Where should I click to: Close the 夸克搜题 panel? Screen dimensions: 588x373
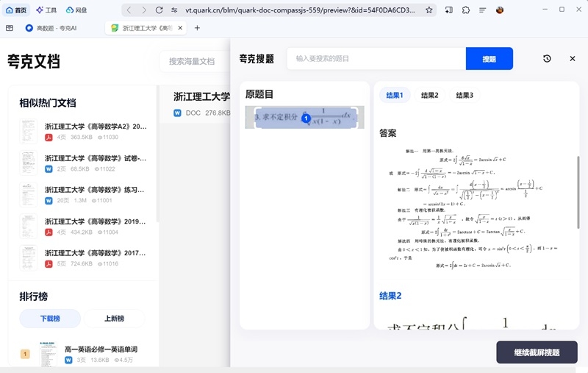pos(573,59)
